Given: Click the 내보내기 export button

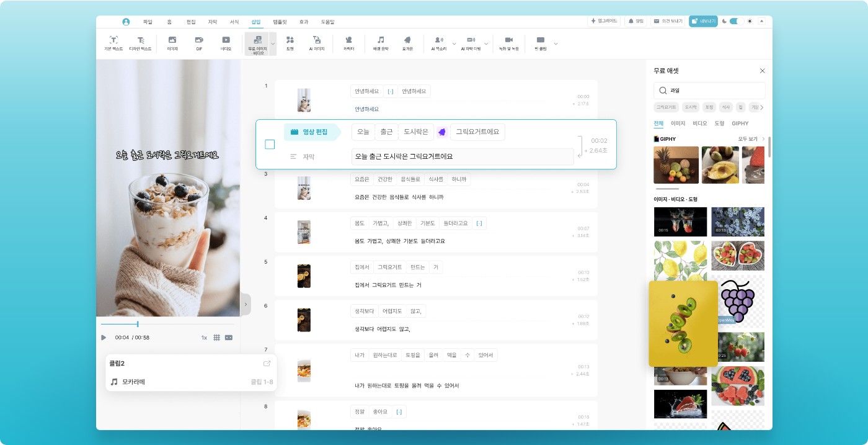Looking at the screenshot, I should 703,21.
